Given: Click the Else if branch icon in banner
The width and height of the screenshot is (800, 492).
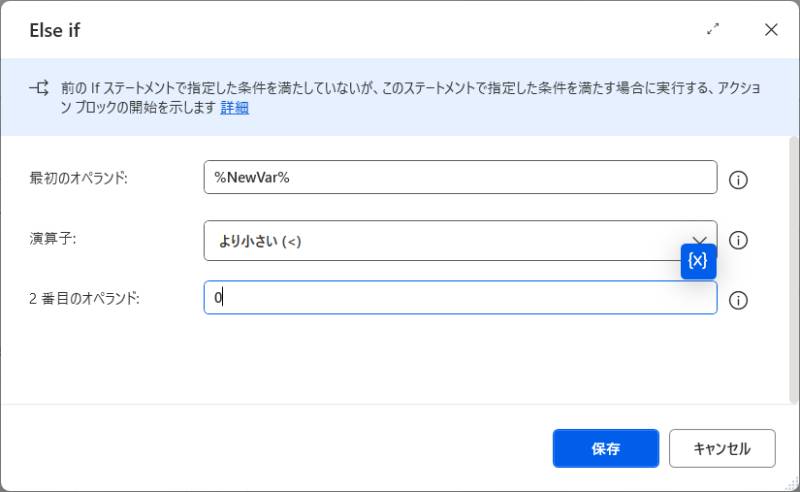Looking at the screenshot, I should tap(39, 88).
